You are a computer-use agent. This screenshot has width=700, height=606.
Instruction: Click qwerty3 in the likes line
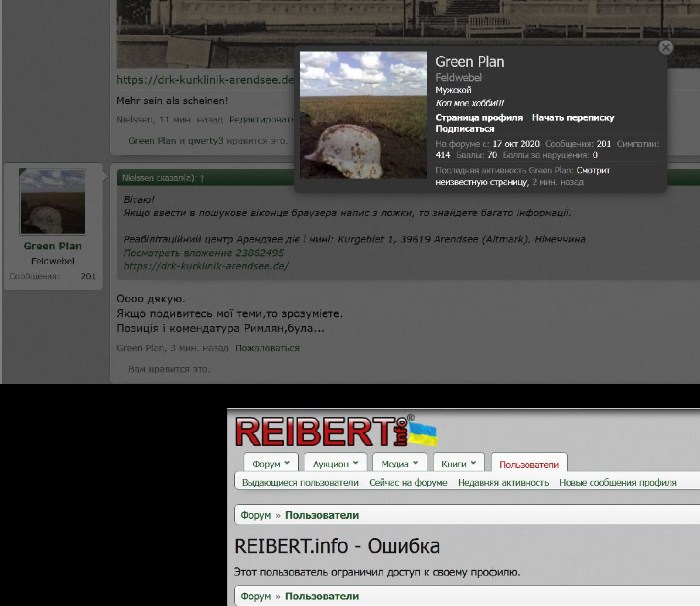click(x=206, y=141)
